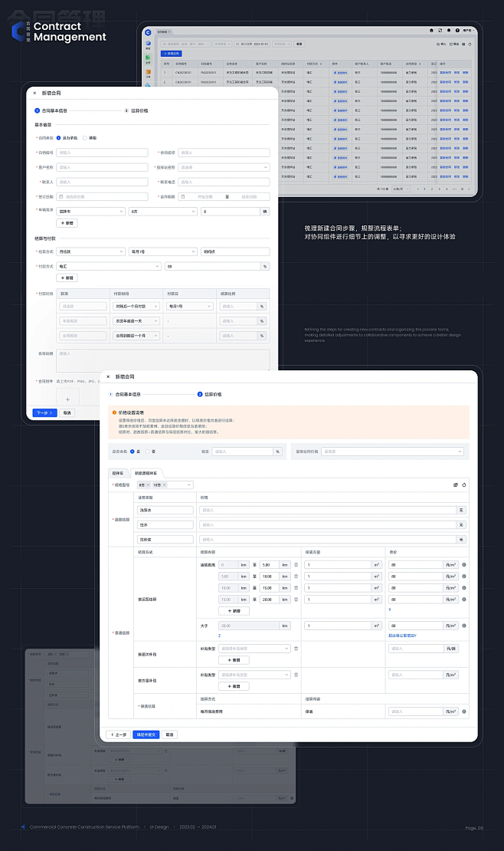Click the calendar icon in 签订日期 field
Screen dimensions: 504x851
61,196
